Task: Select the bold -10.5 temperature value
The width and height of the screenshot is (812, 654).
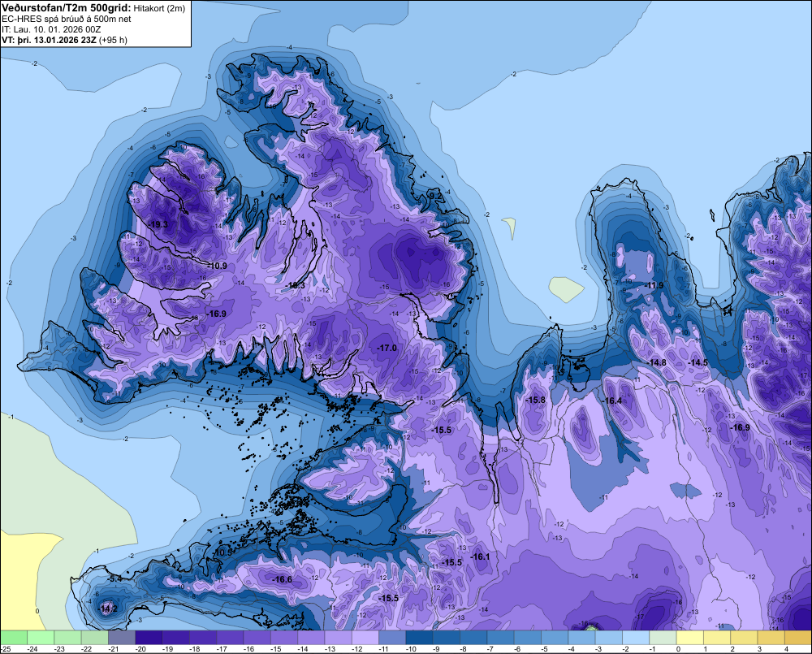Action: (x=222, y=552)
